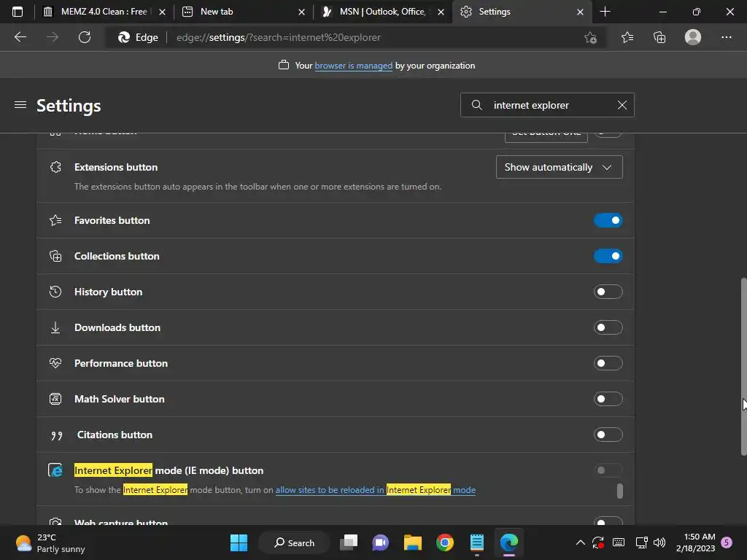The image size is (747, 560).
Task: Open a new tab with plus button
Action: tap(605, 12)
